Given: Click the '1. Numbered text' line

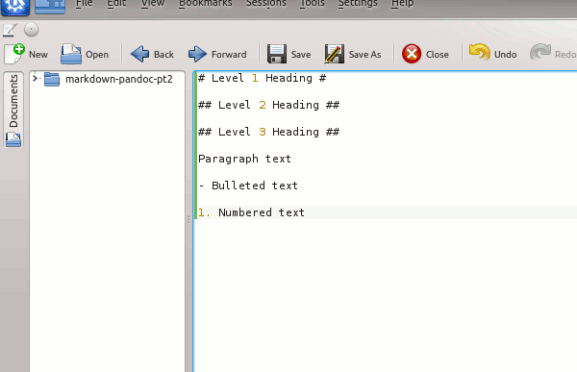Looking at the screenshot, I should [x=251, y=212].
